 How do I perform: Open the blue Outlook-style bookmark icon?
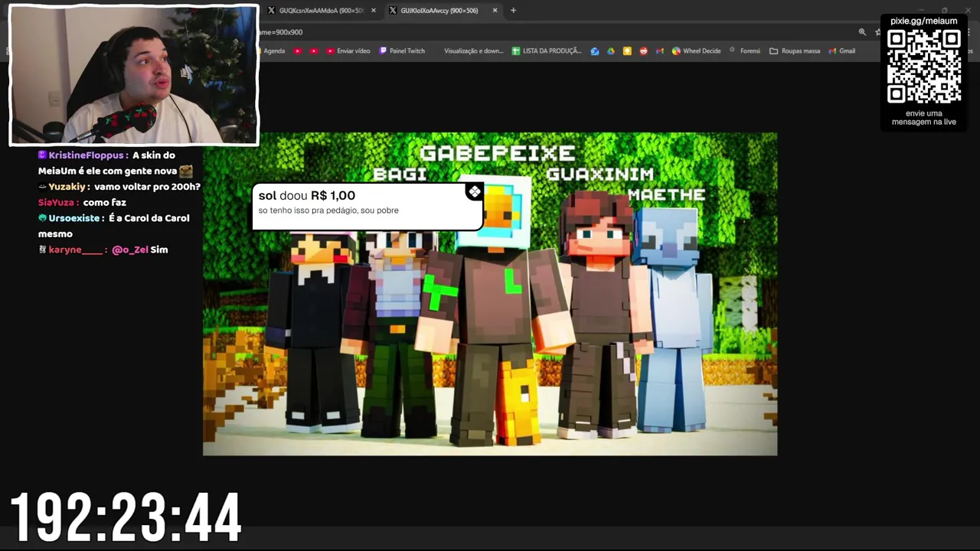(595, 51)
